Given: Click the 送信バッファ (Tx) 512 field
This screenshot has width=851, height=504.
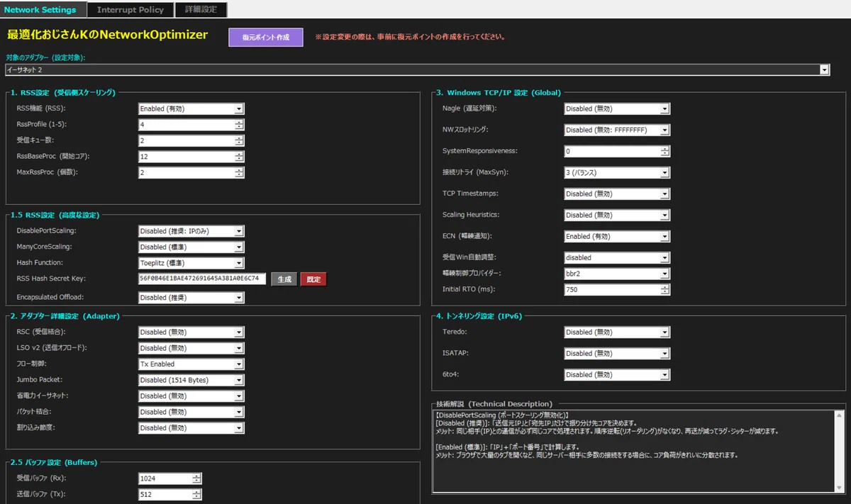Looking at the screenshot, I should point(170,494).
